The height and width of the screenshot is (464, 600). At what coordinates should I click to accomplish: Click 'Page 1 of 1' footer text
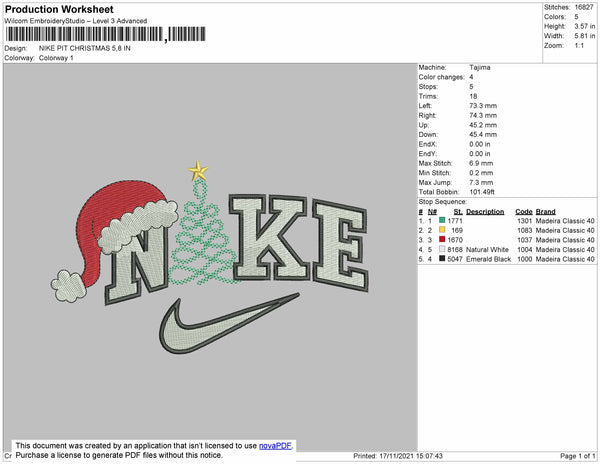(578, 456)
